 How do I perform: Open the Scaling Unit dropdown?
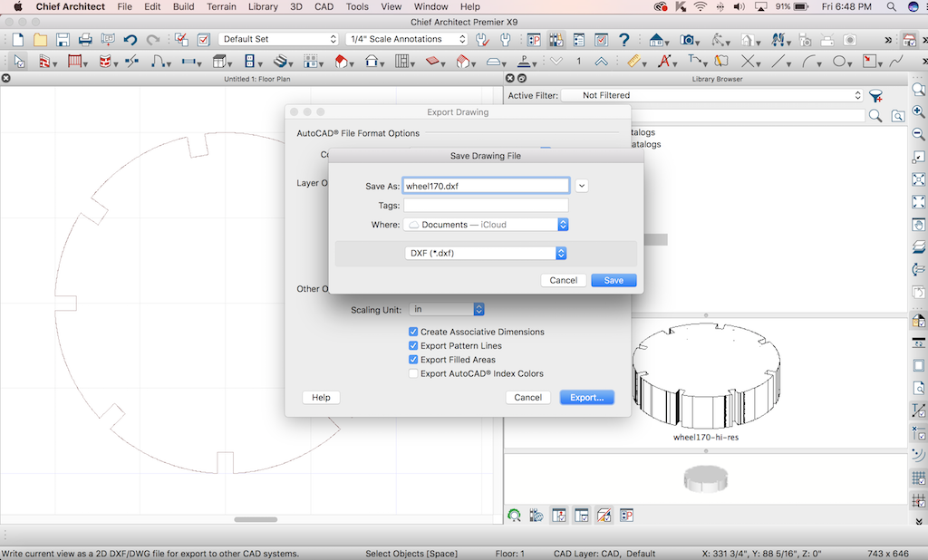(447, 309)
